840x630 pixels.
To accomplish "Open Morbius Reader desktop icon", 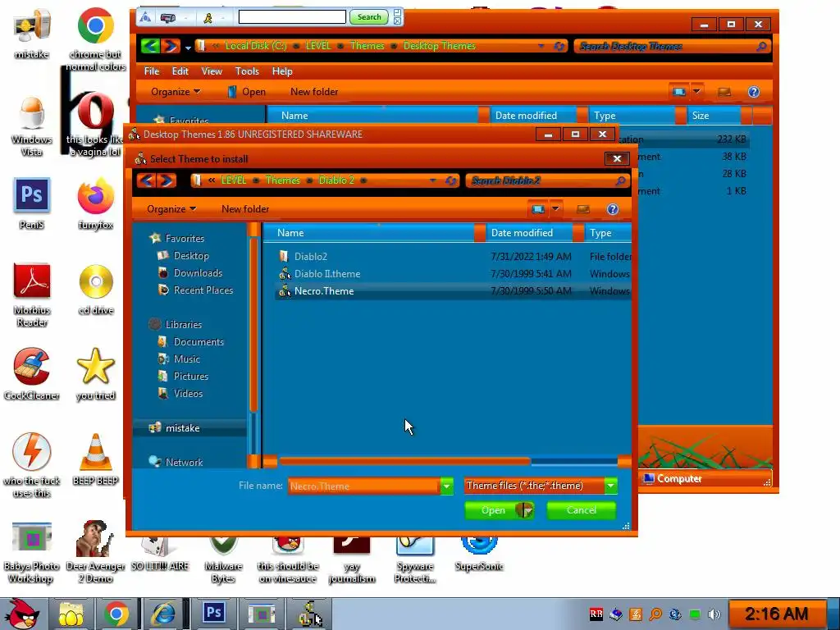I will [32, 294].
